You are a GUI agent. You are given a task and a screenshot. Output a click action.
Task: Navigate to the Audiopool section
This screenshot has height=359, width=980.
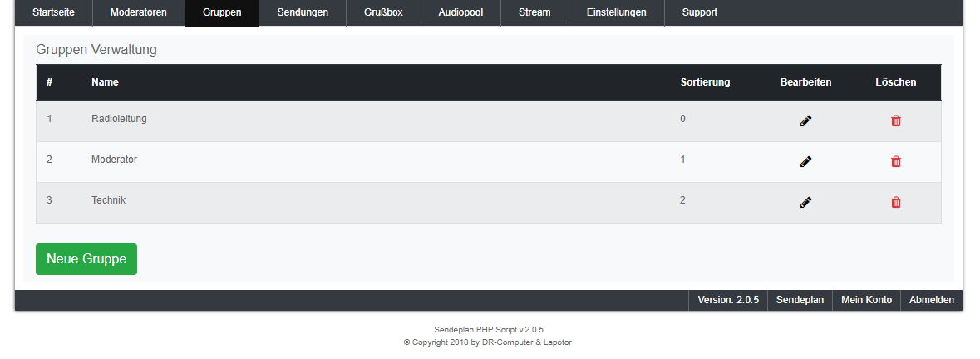click(x=460, y=12)
